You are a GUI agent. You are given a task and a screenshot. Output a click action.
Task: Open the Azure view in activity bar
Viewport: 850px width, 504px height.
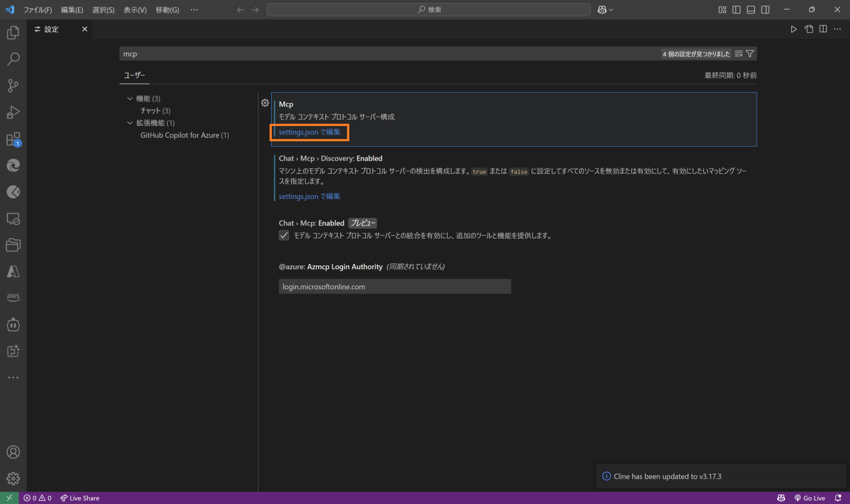(13, 272)
